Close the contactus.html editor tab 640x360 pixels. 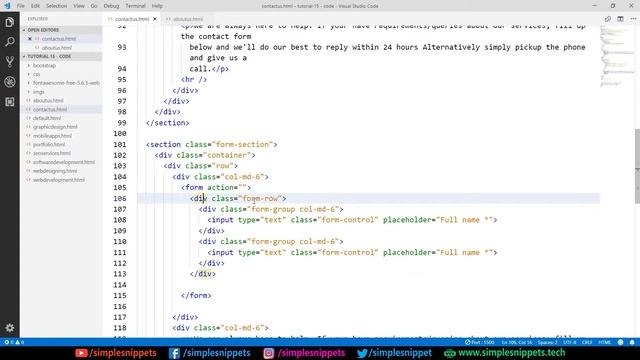coord(155,19)
